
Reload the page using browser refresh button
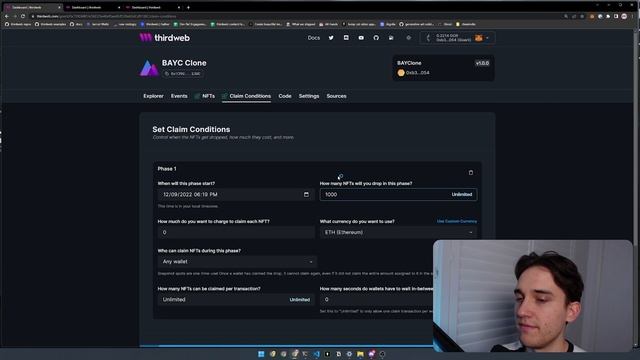click(x=23, y=16)
